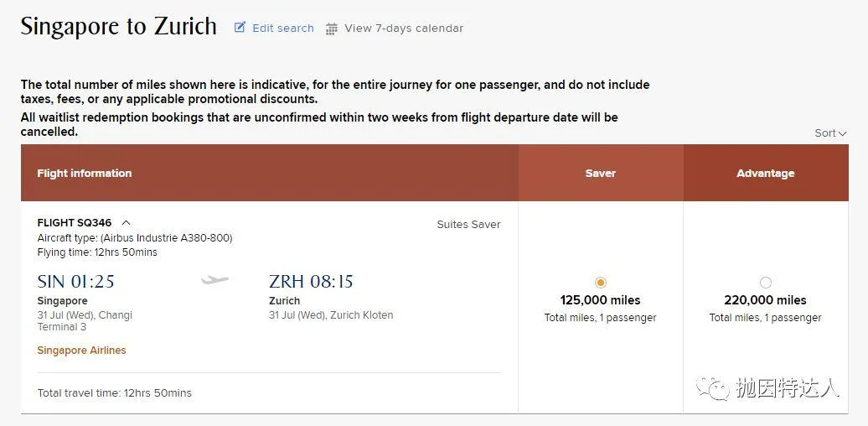Click the Flight information column header
This screenshot has height=426, width=868.
84,173
